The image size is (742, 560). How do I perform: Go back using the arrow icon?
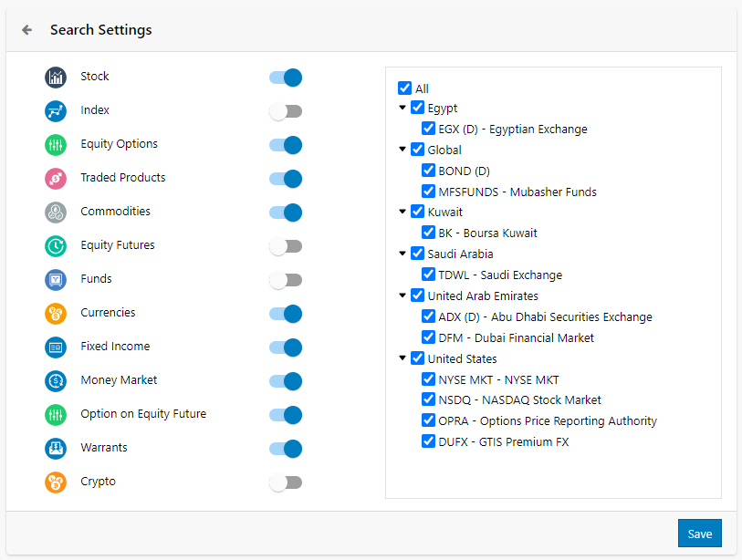click(x=27, y=30)
